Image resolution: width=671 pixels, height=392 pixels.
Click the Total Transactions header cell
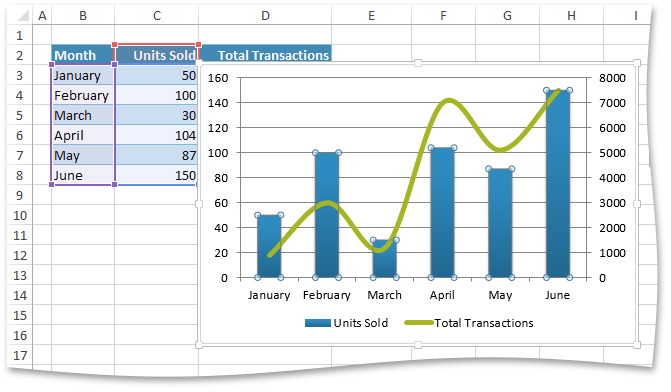click(265, 54)
